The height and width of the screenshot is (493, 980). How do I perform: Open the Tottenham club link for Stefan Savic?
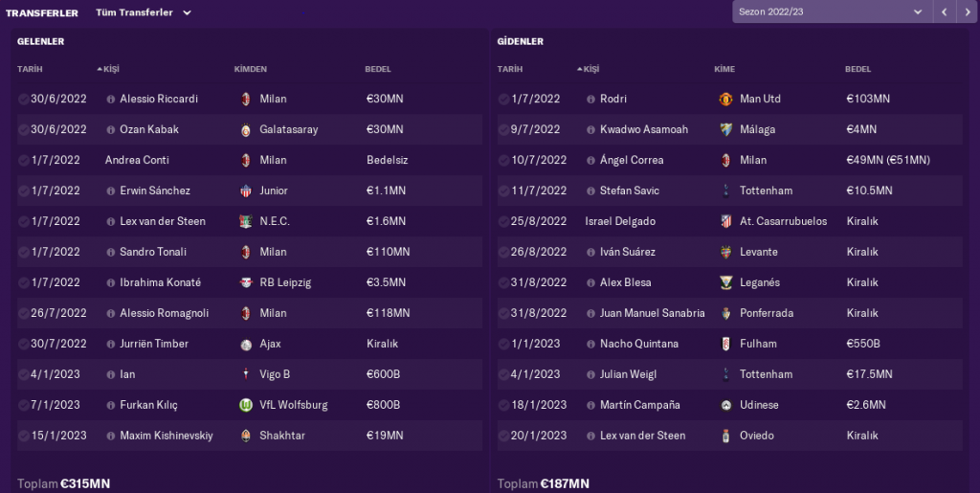click(766, 190)
